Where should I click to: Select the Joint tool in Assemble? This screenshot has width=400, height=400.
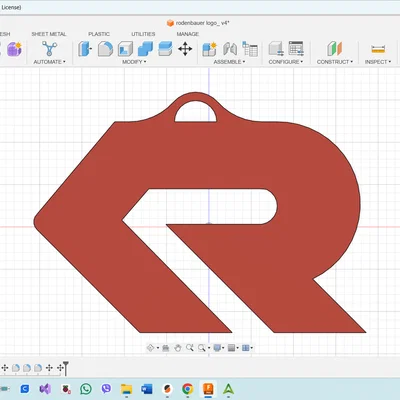coord(230,49)
